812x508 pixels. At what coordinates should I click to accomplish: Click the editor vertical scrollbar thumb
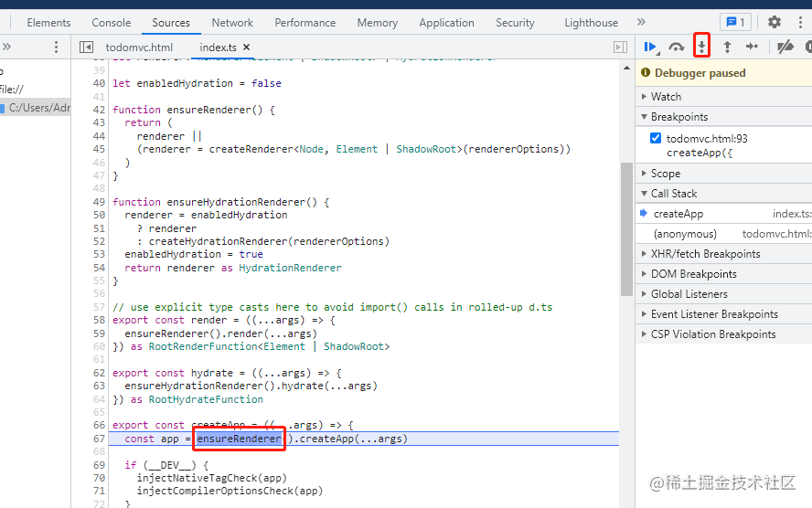click(x=626, y=229)
